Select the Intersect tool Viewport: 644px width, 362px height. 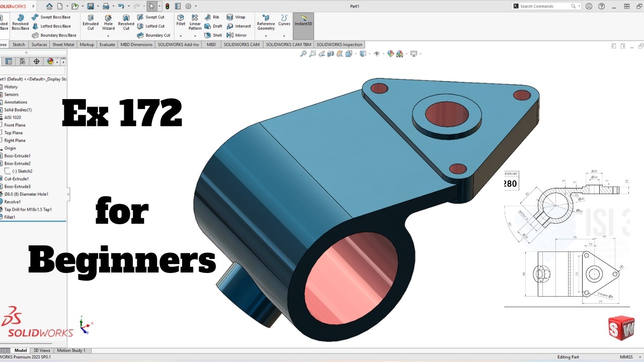[238, 26]
